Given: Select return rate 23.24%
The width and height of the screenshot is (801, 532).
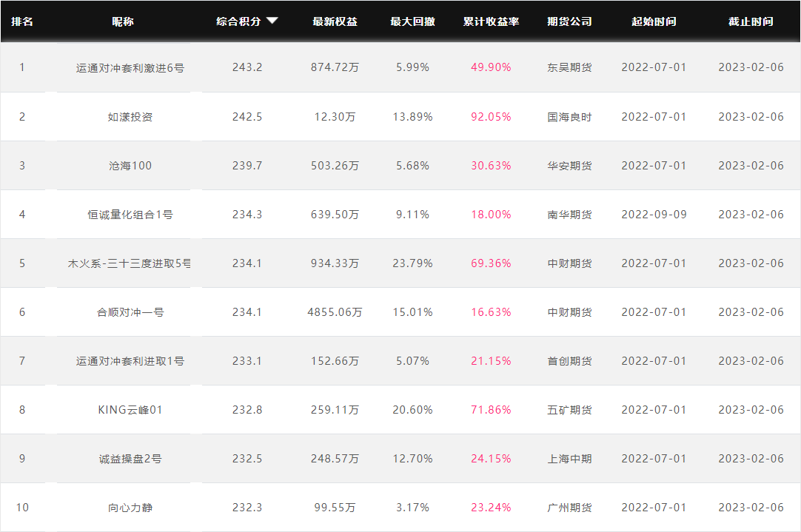Looking at the screenshot, I should pos(491,508).
